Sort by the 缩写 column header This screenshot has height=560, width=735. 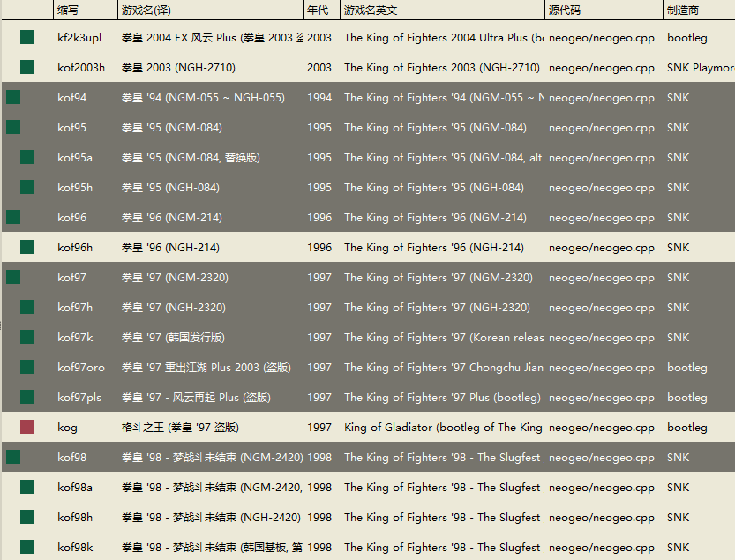[86, 10]
